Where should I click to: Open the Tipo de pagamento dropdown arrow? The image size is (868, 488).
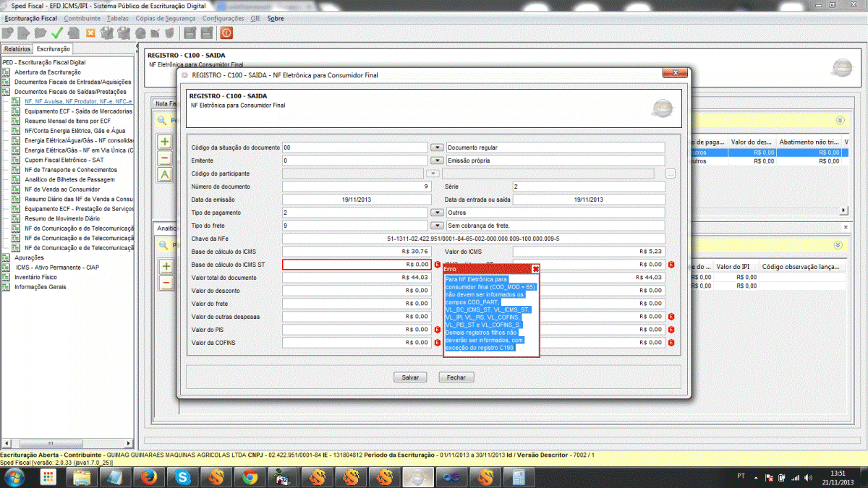(437, 213)
